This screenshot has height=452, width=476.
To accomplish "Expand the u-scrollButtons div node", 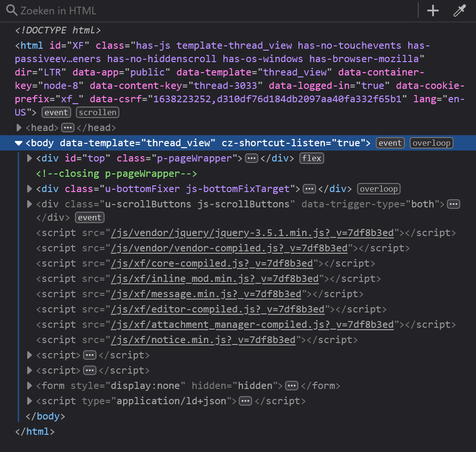I will pyautogui.click(x=30, y=204).
